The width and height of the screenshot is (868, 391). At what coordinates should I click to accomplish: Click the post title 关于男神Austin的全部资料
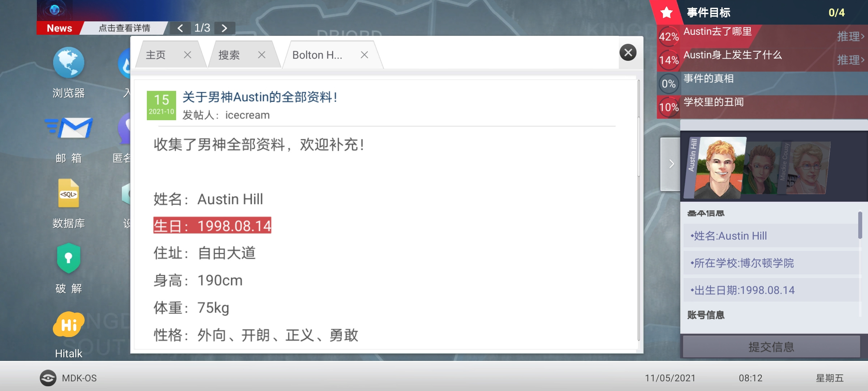260,97
